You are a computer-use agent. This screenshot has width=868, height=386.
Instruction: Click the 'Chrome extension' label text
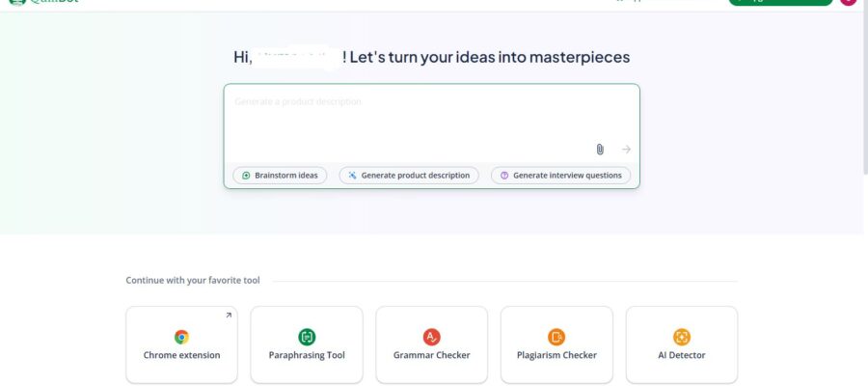click(x=181, y=355)
